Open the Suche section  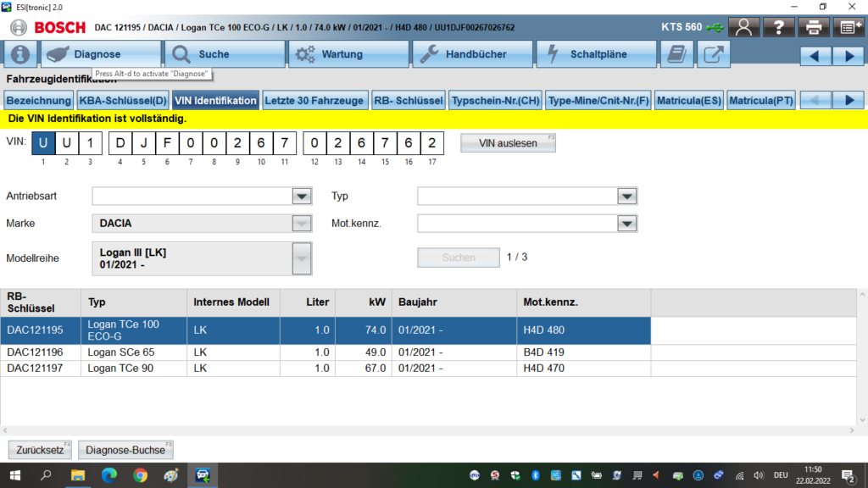coord(225,54)
